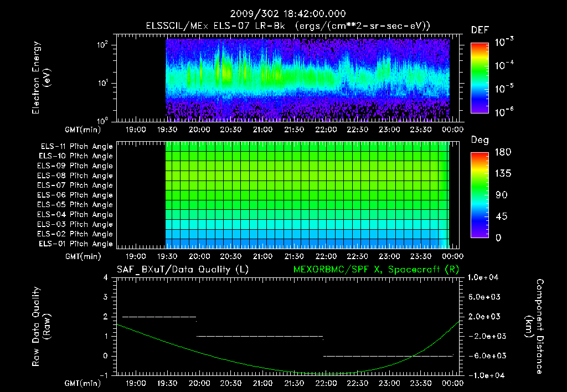Select the ELS-07 Pitch Angle row label
Screen dimensions: 567x392
pos(75,185)
